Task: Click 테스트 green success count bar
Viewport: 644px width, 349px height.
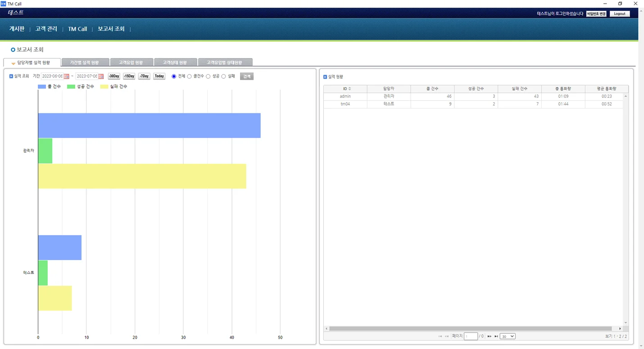Action: [x=43, y=273]
